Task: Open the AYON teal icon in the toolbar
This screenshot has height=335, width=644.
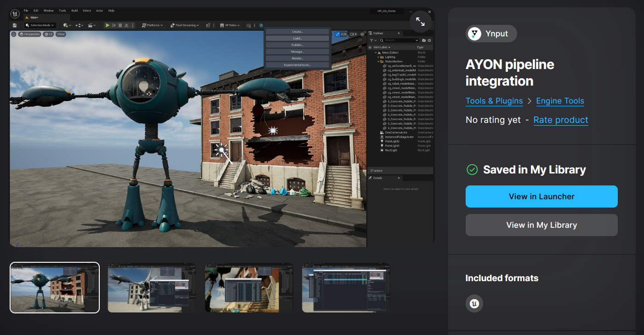Action: [261, 25]
